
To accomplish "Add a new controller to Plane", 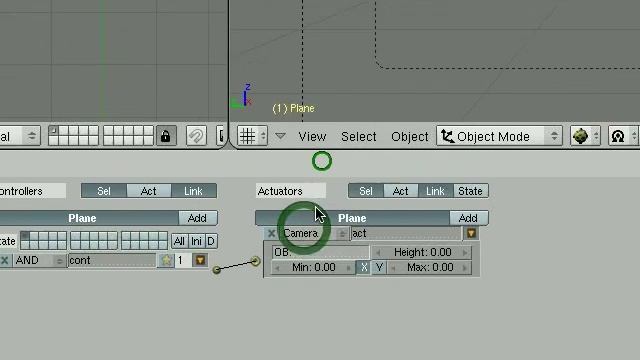I will tap(197, 218).
